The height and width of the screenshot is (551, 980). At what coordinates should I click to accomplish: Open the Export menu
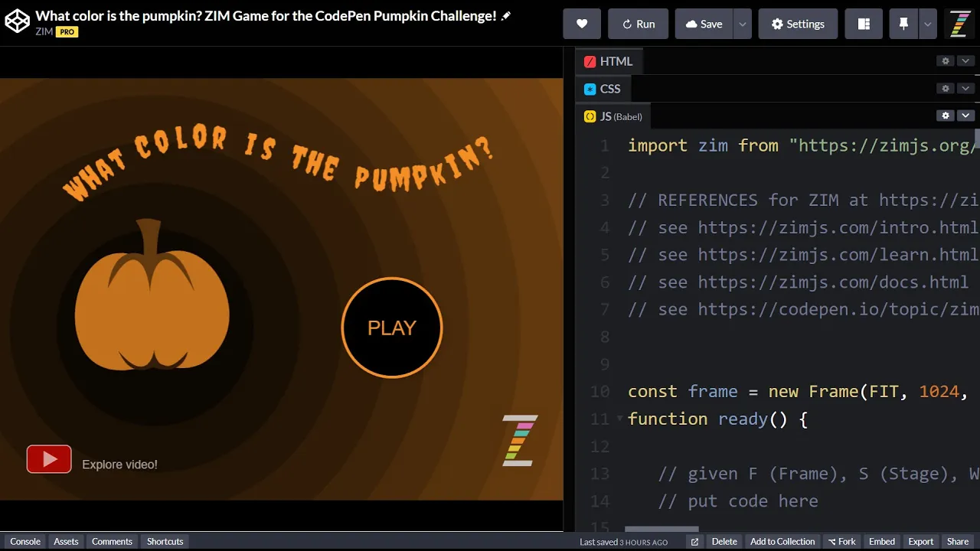coord(921,542)
